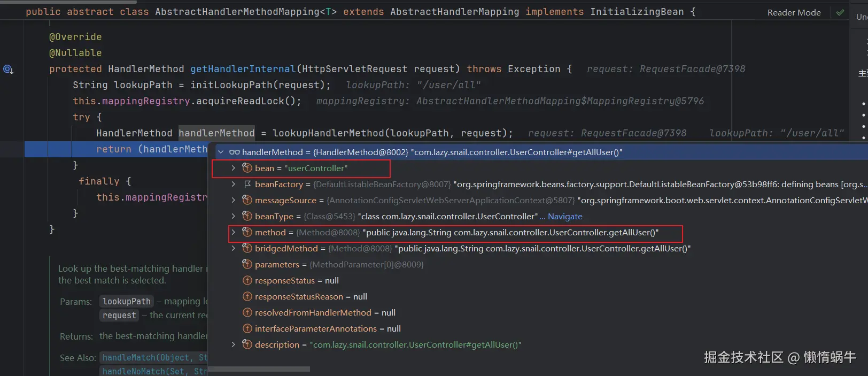Click the field icon next to description
Screen dimensions: 868x376
tap(247, 344)
